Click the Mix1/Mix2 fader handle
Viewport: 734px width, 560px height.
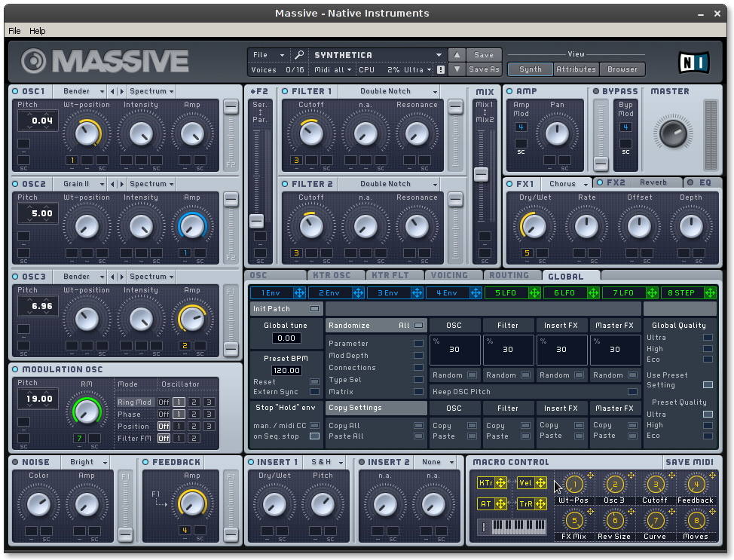481,174
